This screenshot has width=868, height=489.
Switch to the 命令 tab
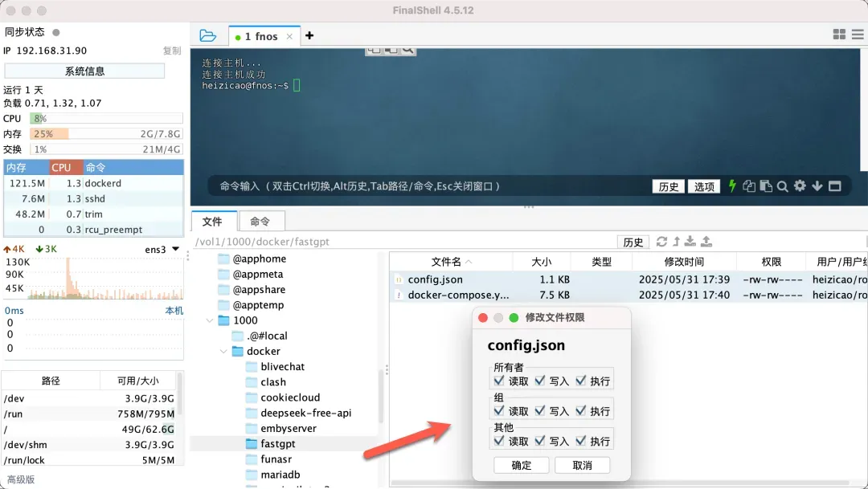click(x=260, y=222)
